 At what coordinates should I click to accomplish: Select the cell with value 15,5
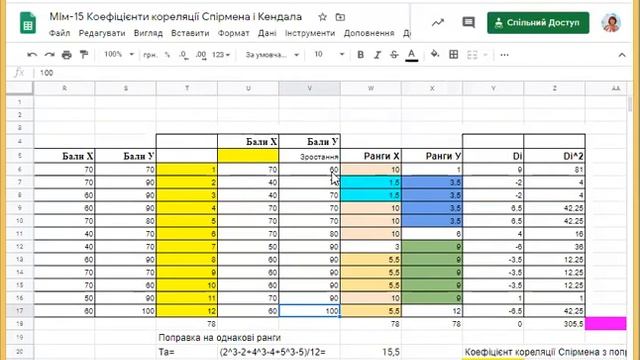(x=371, y=352)
